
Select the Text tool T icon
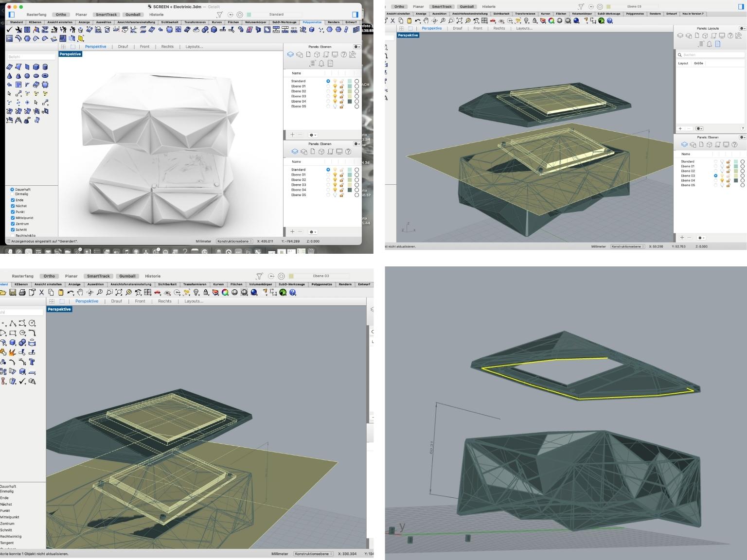tap(32, 362)
